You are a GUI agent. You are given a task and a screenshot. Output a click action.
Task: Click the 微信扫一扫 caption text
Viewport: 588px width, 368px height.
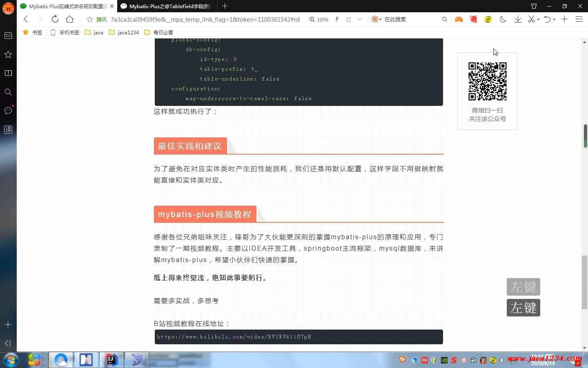[487, 110]
